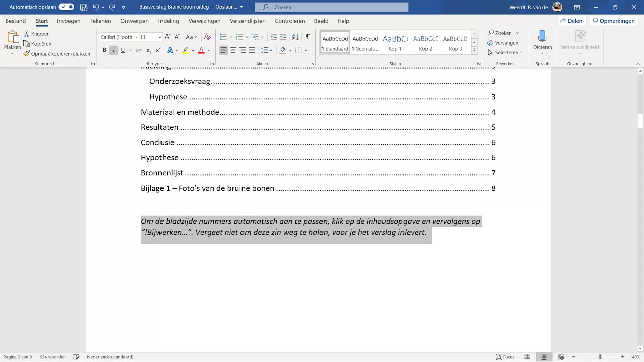Click the multilevel list icon
Viewport: 644px width, 362px height.
pos(255,37)
